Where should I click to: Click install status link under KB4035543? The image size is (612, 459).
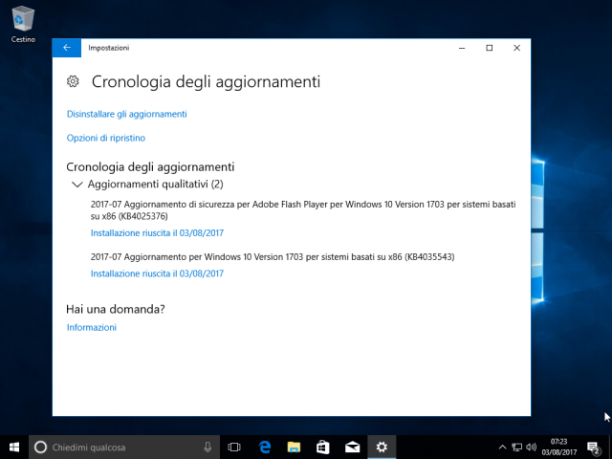[x=157, y=274]
